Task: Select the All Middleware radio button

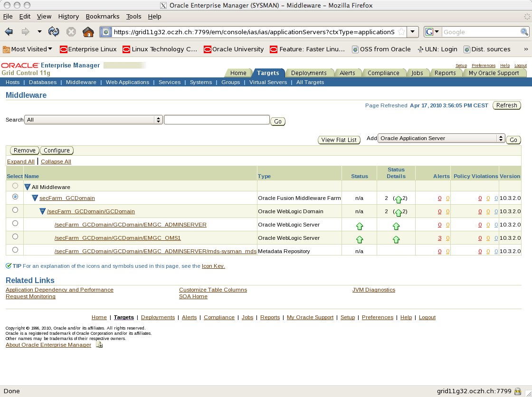Action: coord(15,186)
